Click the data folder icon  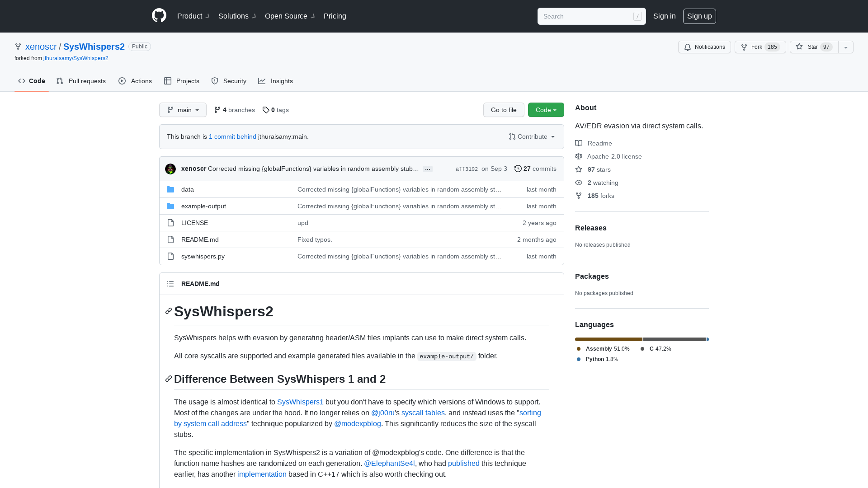click(170, 189)
